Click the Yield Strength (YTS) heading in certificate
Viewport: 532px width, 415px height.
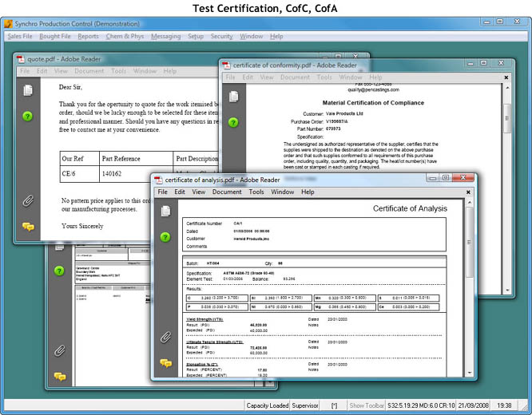click(204, 319)
